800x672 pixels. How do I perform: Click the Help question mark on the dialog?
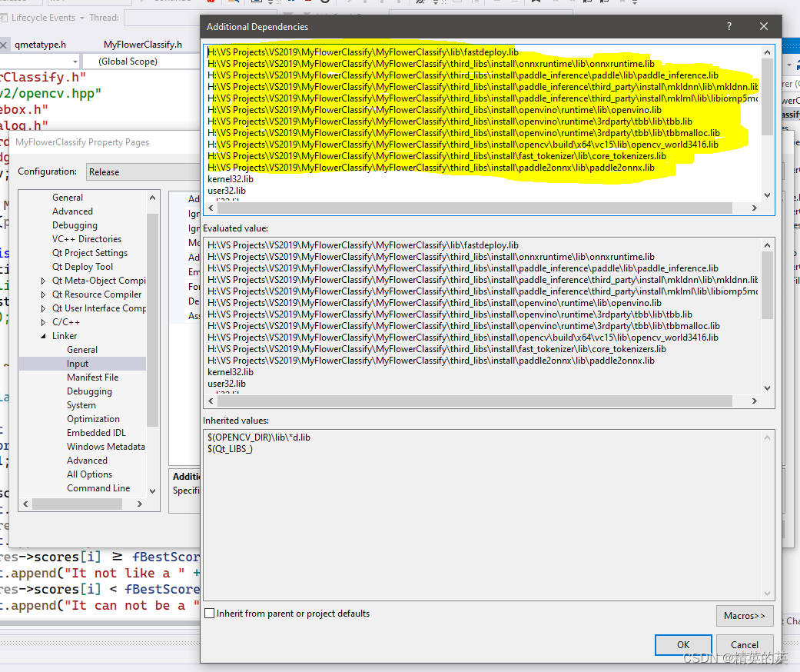coord(728,26)
